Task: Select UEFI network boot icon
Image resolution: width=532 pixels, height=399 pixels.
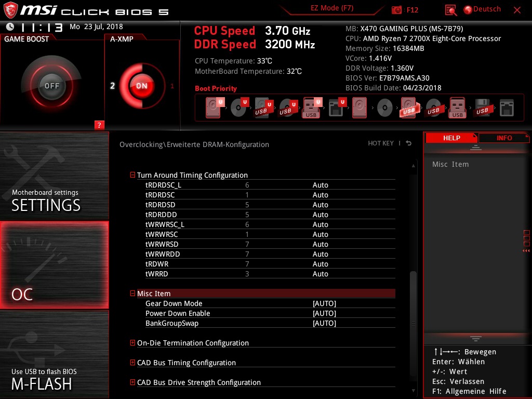Action: tap(337, 108)
